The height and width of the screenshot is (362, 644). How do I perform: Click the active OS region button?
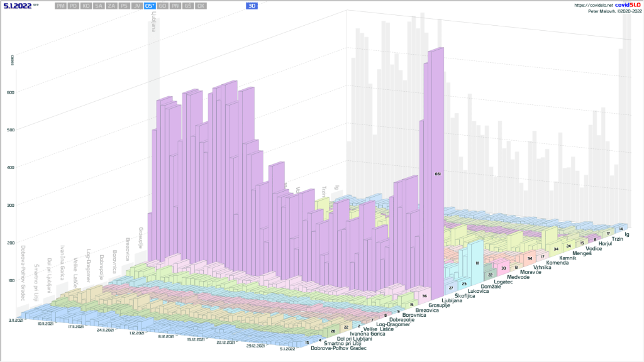[150, 6]
